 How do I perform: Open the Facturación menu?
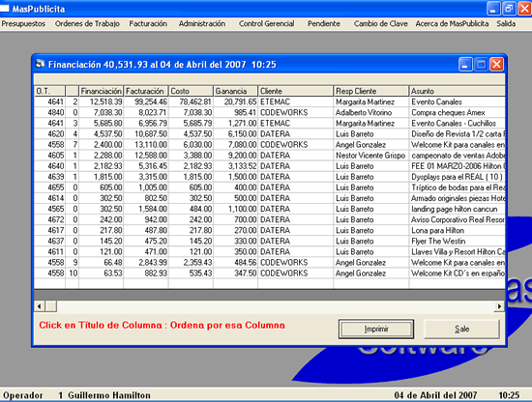[x=148, y=24]
